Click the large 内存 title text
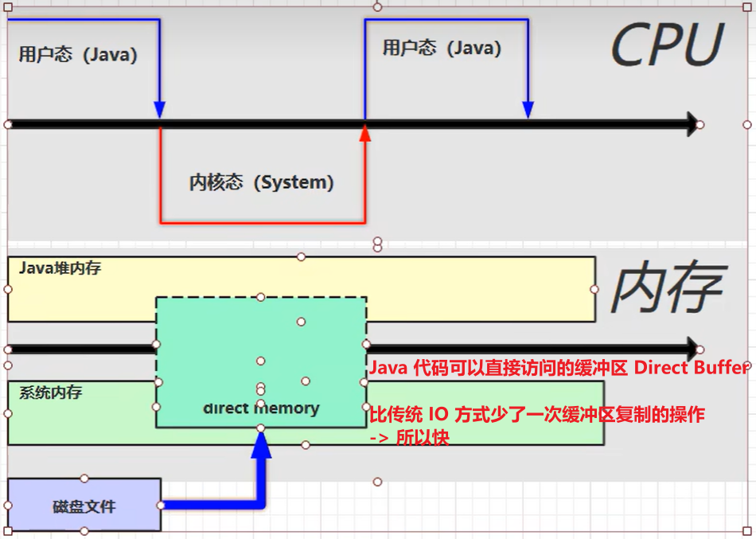Image resolution: width=756 pixels, height=539 pixels. click(668, 287)
